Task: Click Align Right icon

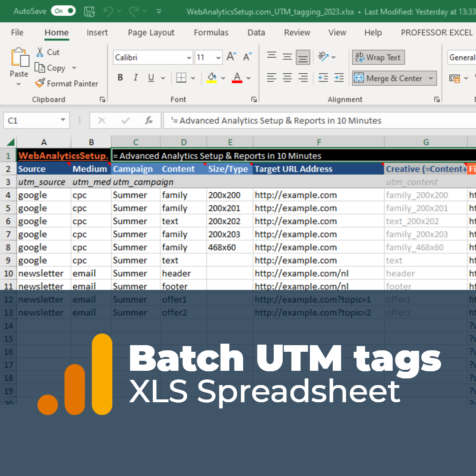Action: (x=303, y=78)
